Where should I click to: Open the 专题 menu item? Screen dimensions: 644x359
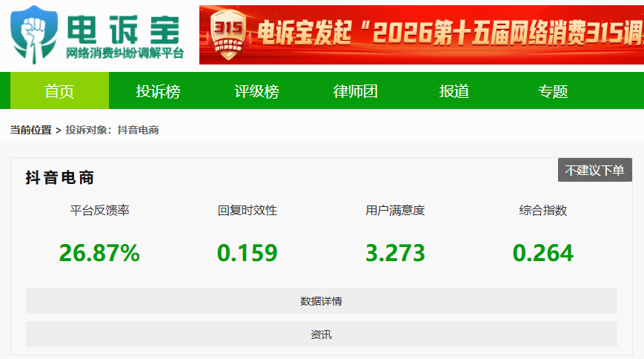click(552, 91)
